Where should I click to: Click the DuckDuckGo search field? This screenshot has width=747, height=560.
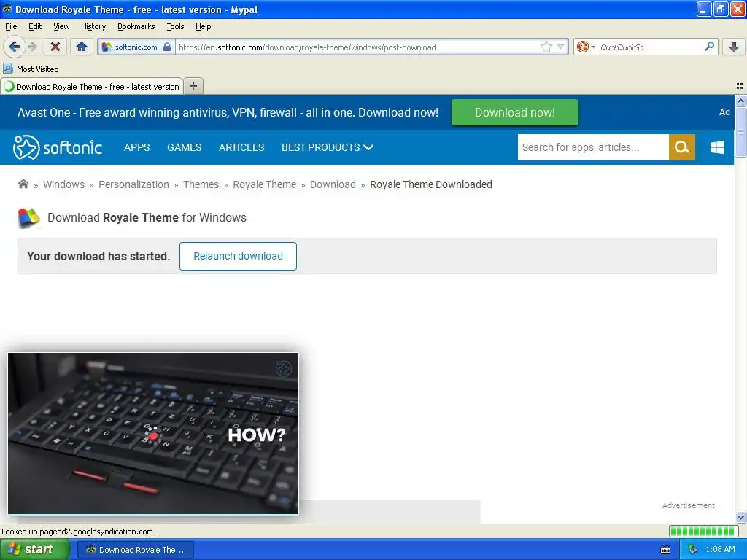point(649,47)
